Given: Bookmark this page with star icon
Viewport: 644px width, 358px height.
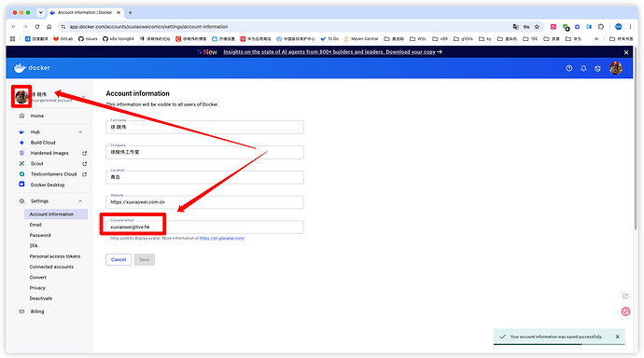Looking at the screenshot, I should [x=537, y=27].
